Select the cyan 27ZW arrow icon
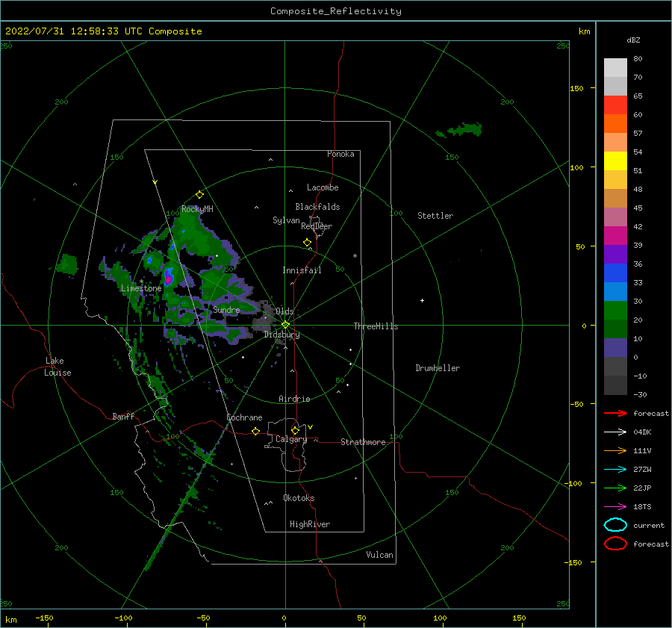 click(615, 470)
